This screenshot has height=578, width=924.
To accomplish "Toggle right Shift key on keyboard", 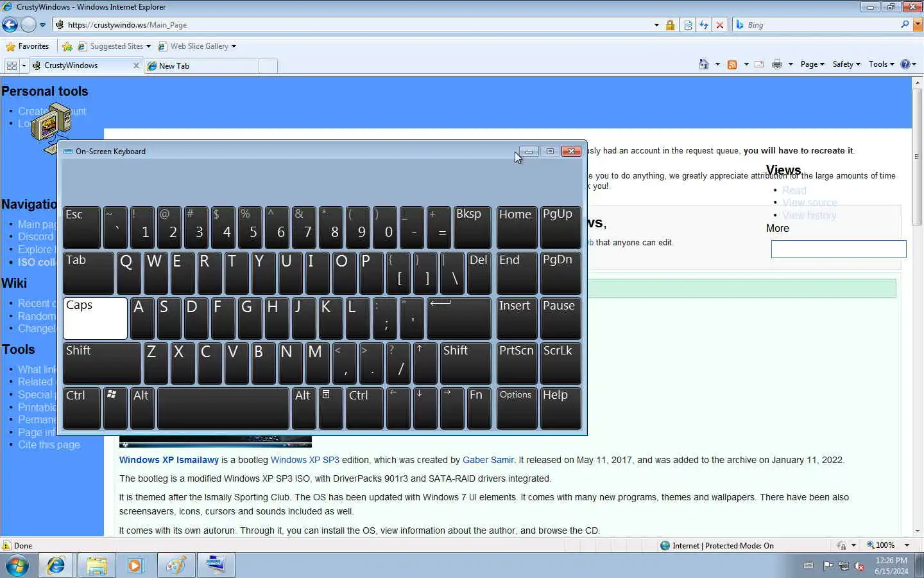I will [466, 363].
